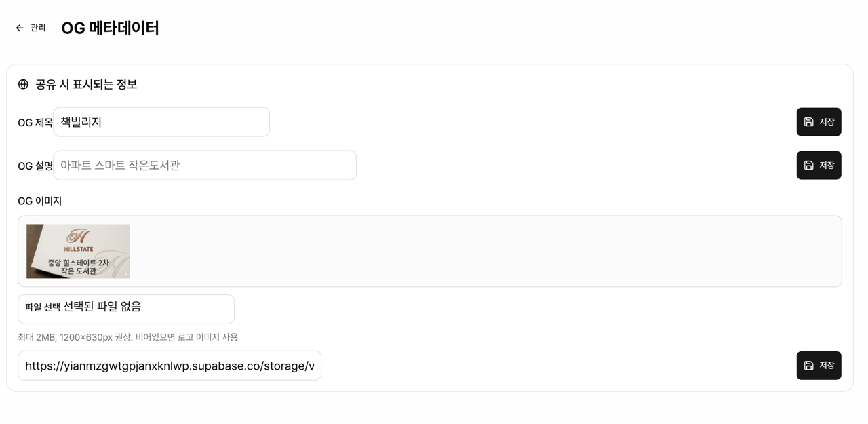
Task: Focus the supabase image URL field
Action: click(170, 366)
